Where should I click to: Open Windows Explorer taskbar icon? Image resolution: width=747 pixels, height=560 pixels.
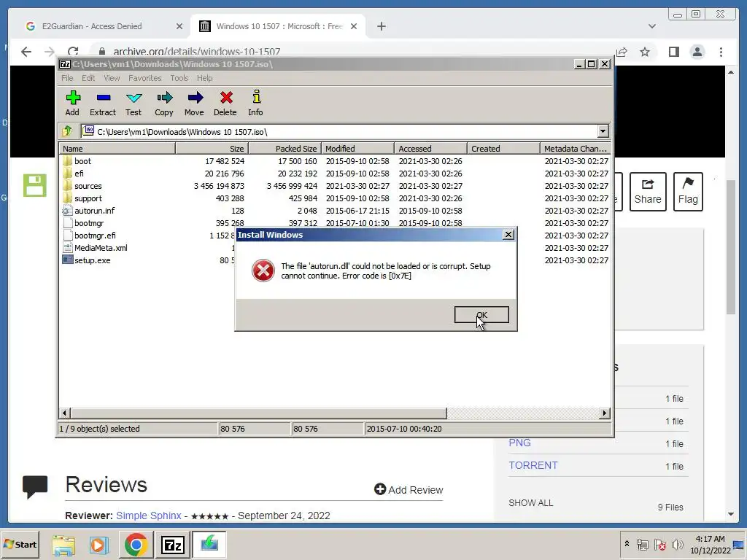pyautogui.click(x=64, y=545)
